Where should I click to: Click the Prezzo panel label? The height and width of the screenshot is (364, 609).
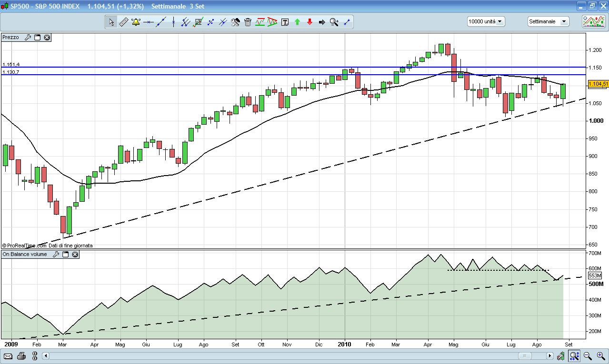pyautogui.click(x=11, y=37)
